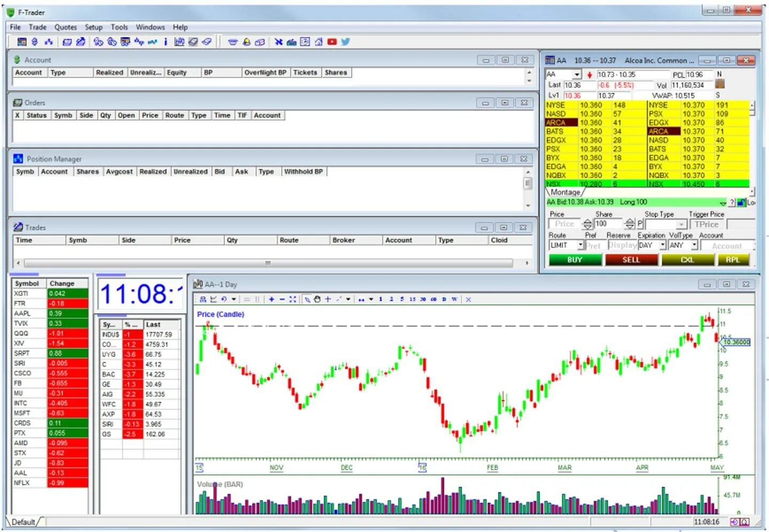Click the Trades panel icon
The height and width of the screenshot is (532, 769).
pos(18,227)
